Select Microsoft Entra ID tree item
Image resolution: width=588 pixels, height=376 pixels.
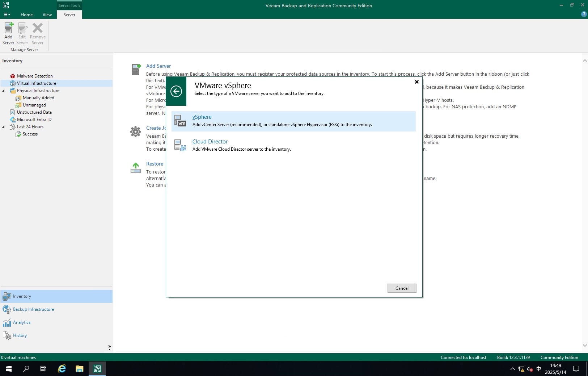34,120
